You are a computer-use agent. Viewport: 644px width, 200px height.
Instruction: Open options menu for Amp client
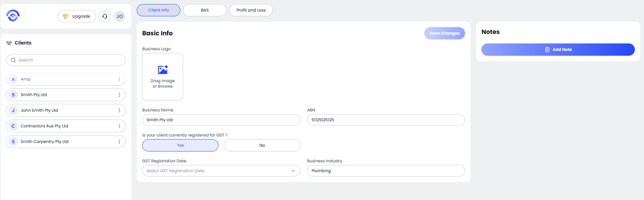pos(119,79)
